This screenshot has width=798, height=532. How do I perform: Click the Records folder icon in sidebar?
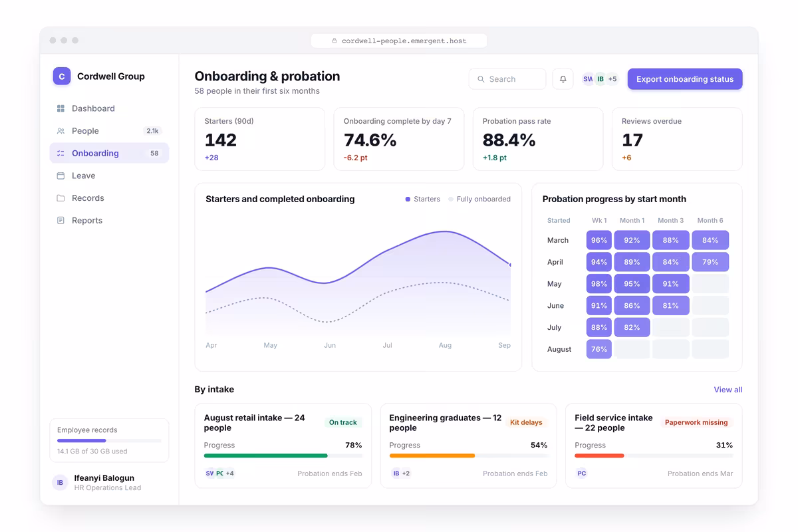click(61, 198)
